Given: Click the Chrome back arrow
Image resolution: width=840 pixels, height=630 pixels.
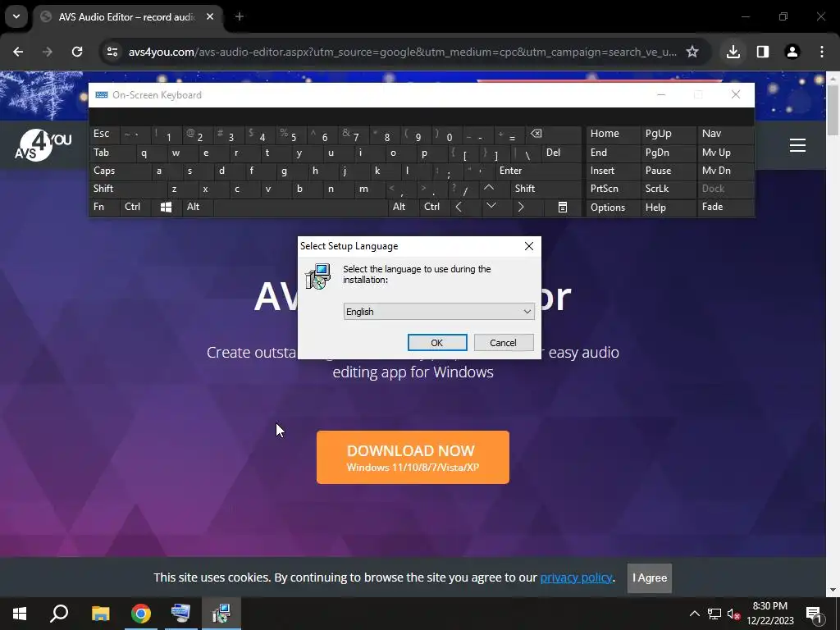Looking at the screenshot, I should pyautogui.click(x=18, y=52).
